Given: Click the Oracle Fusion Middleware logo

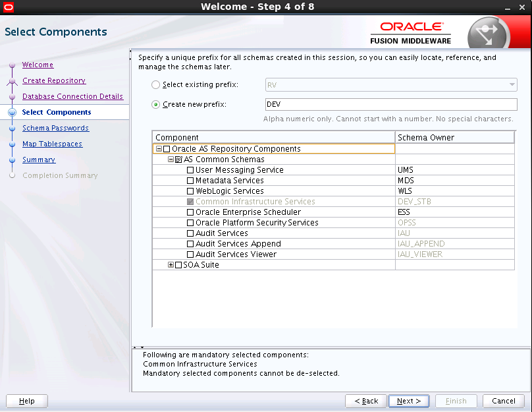Looking at the screenshot, I should pyautogui.click(x=411, y=33).
